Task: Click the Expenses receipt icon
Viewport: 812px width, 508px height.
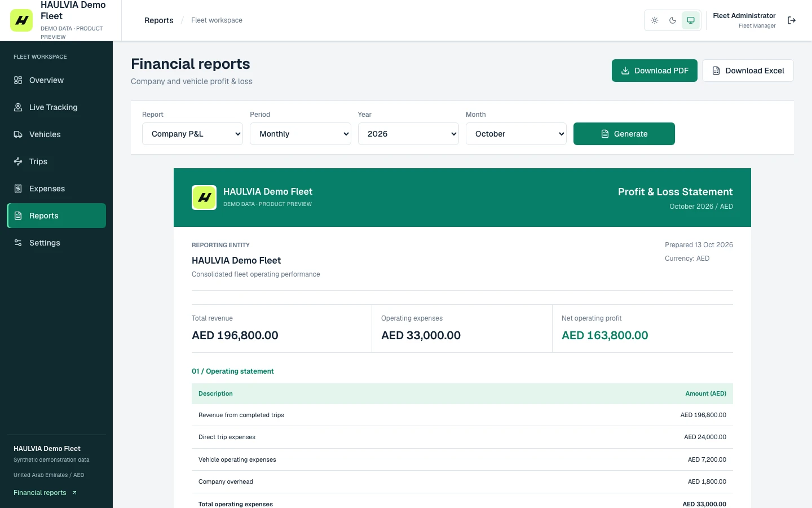Action: click(x=18, y=189)
